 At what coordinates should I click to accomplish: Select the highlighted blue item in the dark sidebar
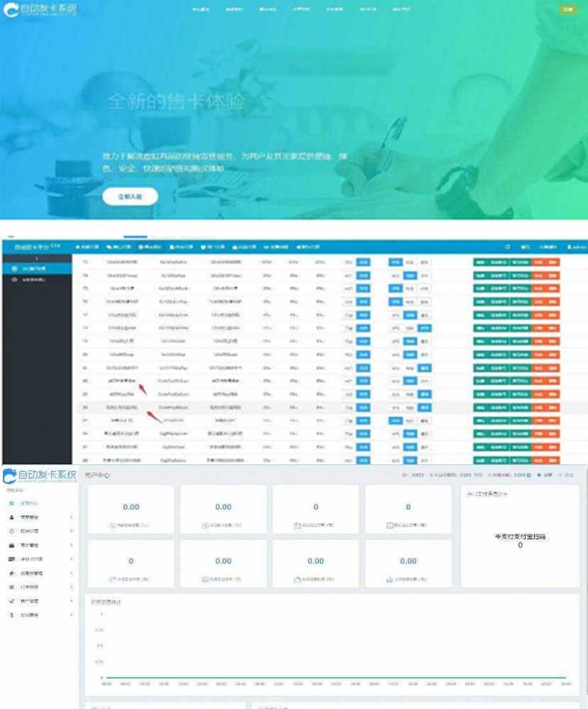pyautogui.click(x=35, y=269)
